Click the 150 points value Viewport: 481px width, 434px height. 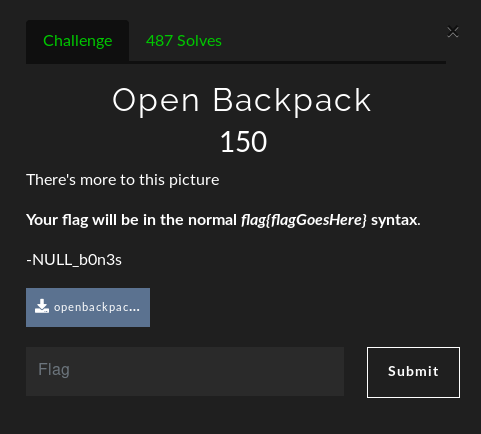click(x=244, y=142)
